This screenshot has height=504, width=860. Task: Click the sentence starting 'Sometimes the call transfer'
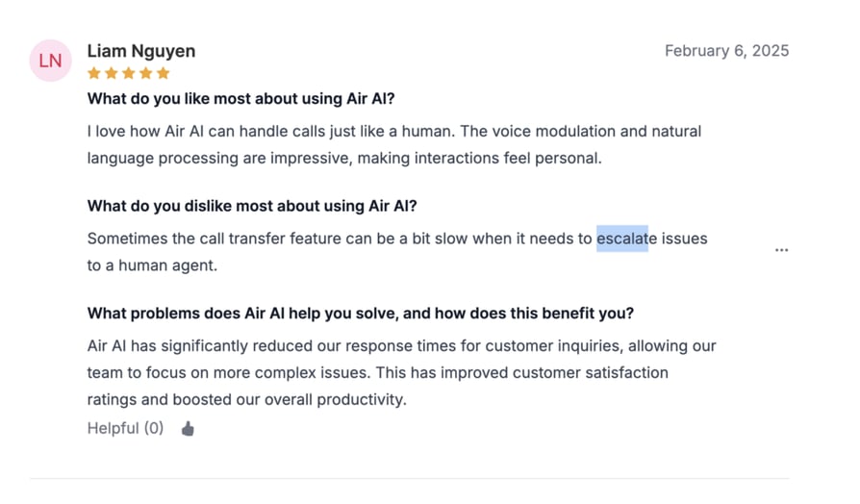397,252
